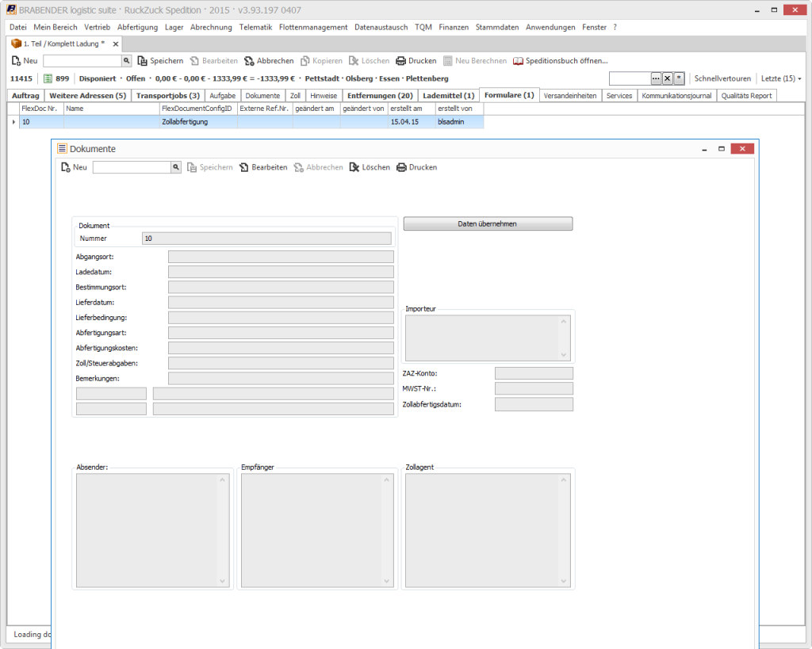Click Bearbeiten in Dokumente dialog toolbar
Image resolution: width=812 pixels, height=649 pixels.
point(263,167)
